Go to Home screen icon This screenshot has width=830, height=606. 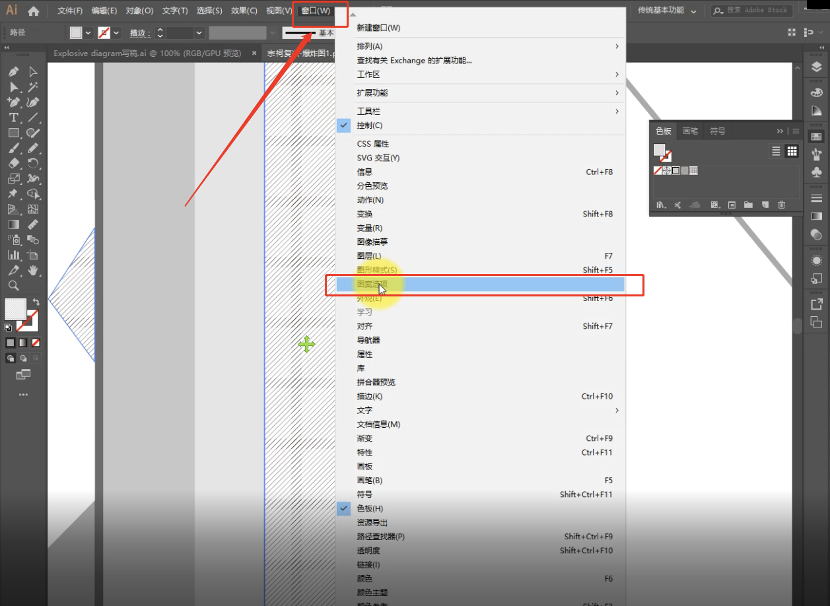pyautogui.click(x=33, y=11)
